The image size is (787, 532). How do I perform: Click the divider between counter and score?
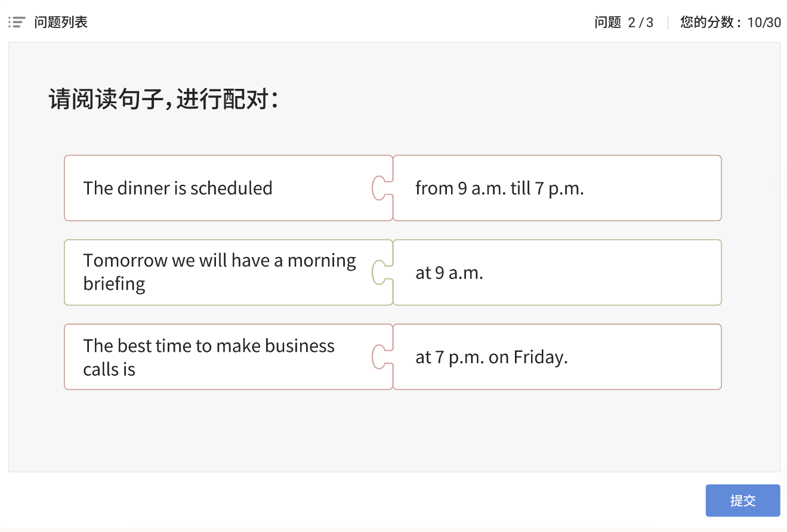pyautogui.click(x=668, y=23)
